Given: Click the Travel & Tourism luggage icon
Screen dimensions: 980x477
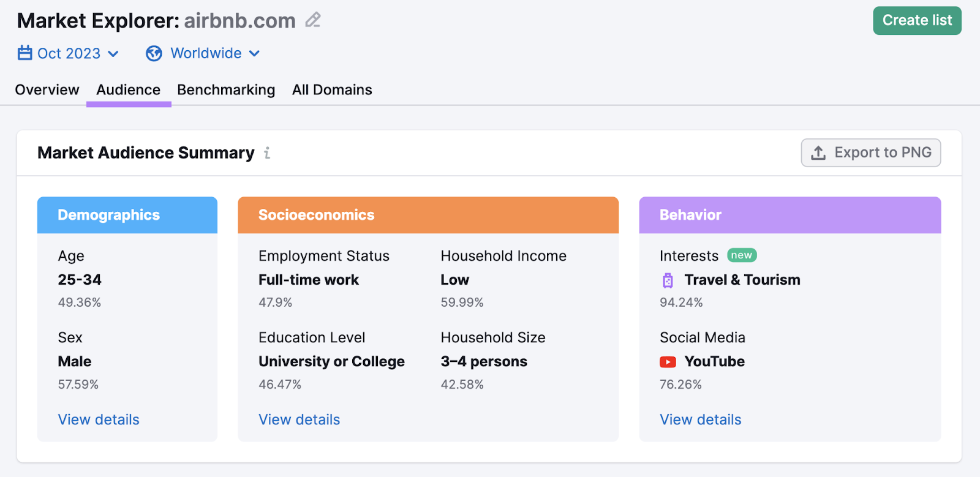Looking at the screenshot, I should (668, 280).
